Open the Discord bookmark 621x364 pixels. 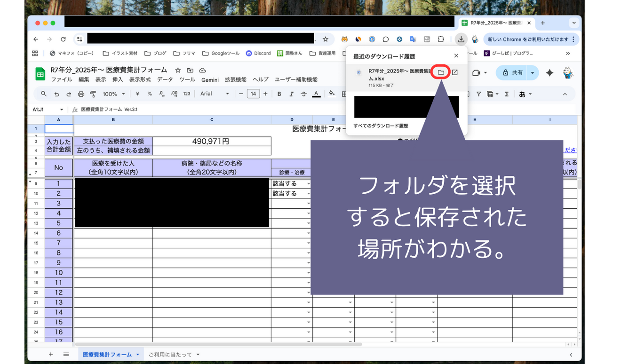(258, 53)
